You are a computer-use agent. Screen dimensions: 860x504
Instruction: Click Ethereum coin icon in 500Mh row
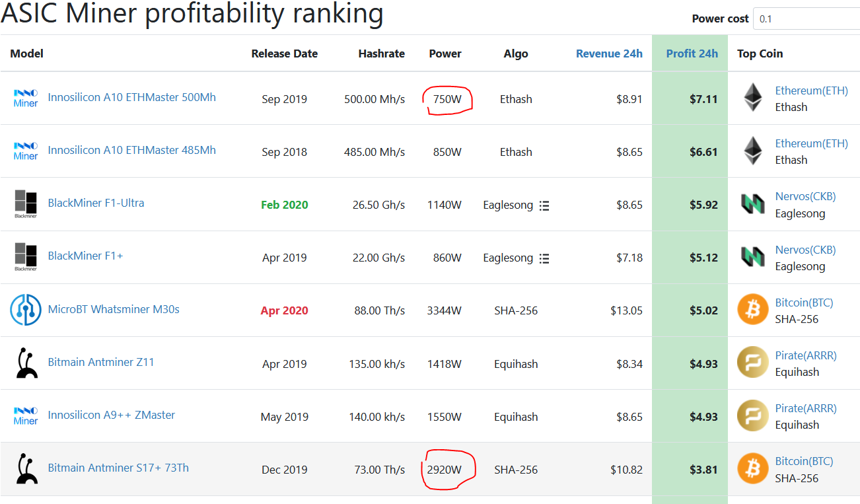pos(752,98)
